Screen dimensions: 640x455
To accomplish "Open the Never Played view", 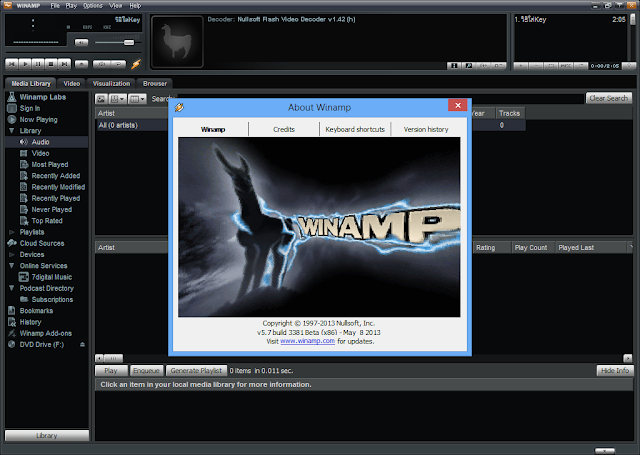I will click(x=52, y=209).
